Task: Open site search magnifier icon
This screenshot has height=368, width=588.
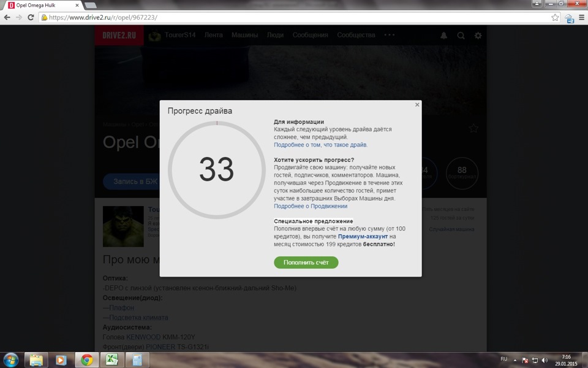Action: click(461, 36)
